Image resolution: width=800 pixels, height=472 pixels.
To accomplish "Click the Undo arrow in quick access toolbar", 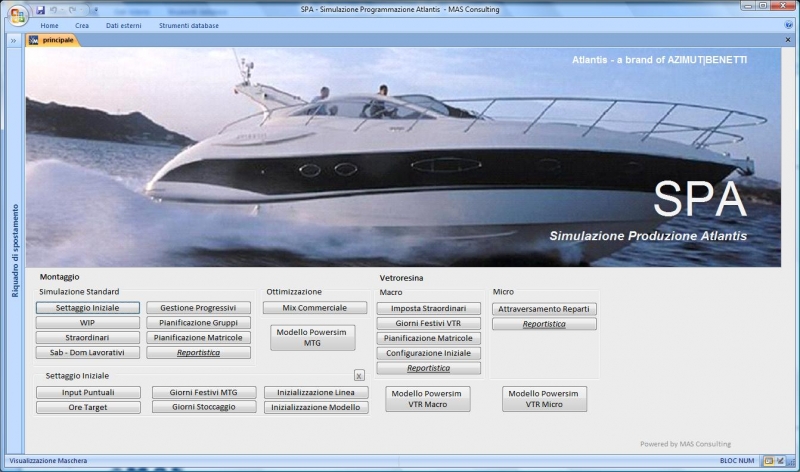I will (x=55, y=10).
